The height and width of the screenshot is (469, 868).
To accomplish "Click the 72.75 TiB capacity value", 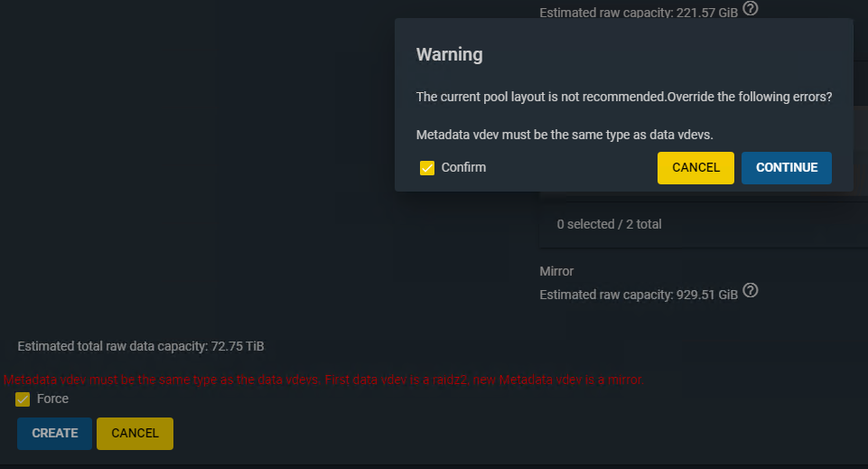I will (x=238, y=346).
